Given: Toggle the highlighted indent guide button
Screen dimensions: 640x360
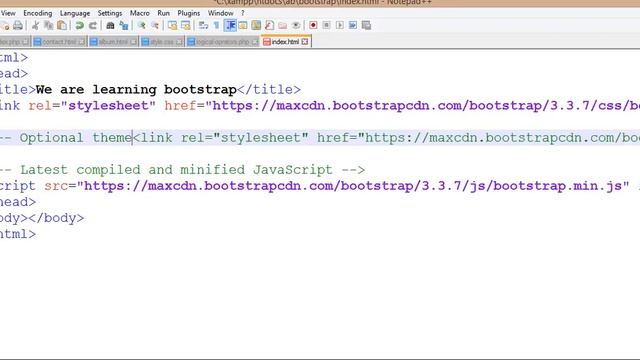Looking at the screenshot, I should [x=230, y=25].
